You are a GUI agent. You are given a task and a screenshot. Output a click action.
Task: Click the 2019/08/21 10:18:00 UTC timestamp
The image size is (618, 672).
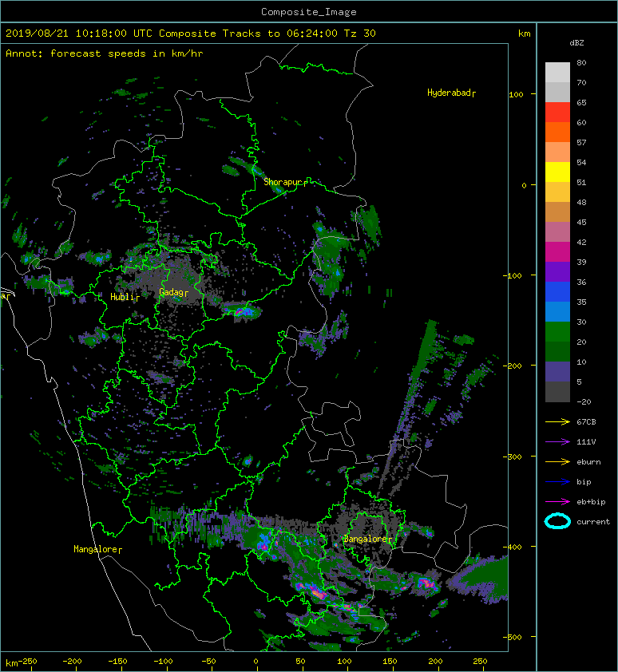79,34
